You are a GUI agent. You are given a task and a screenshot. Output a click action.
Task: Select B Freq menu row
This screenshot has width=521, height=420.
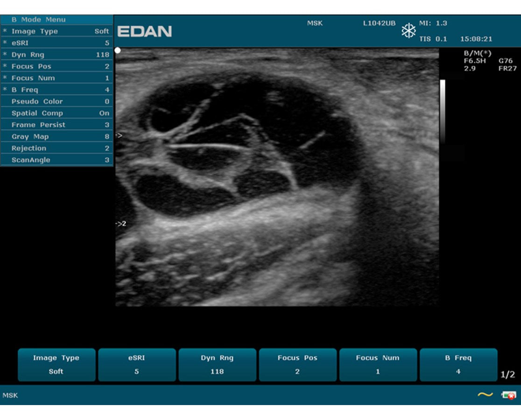click(x=57, y=90)
